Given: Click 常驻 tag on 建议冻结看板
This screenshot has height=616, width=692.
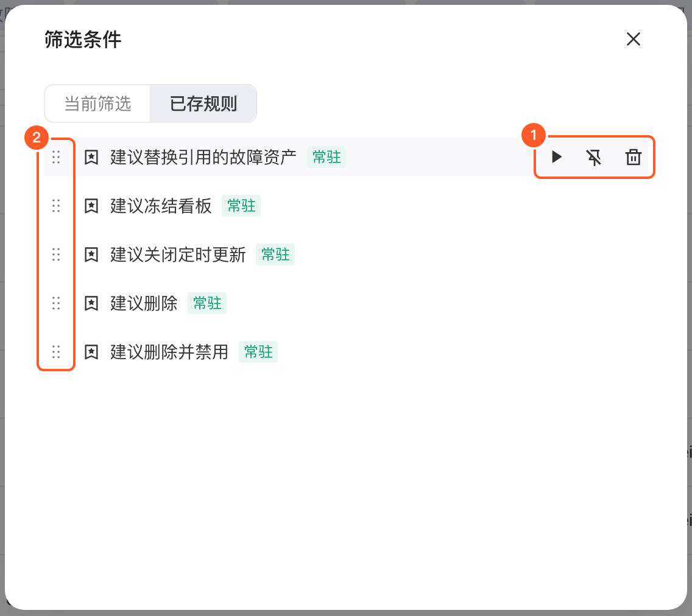Looking at the screenshot, I should point(241,206).
